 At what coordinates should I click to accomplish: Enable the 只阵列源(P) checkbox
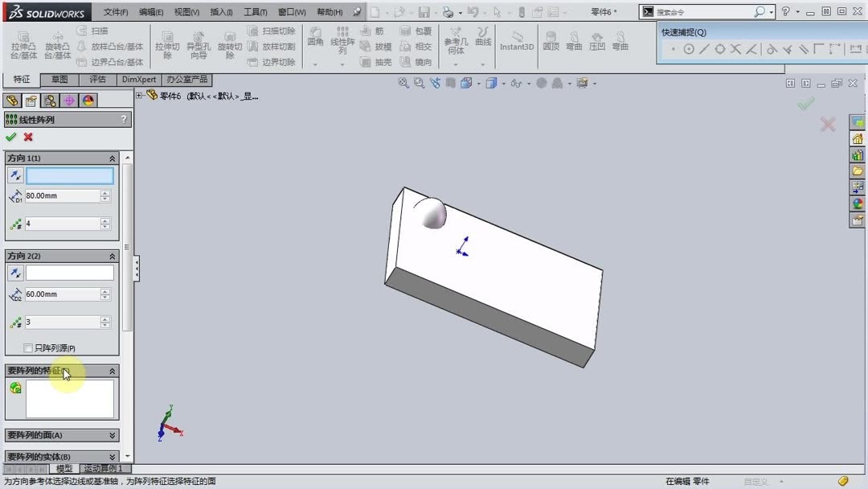tap(30, 347)
